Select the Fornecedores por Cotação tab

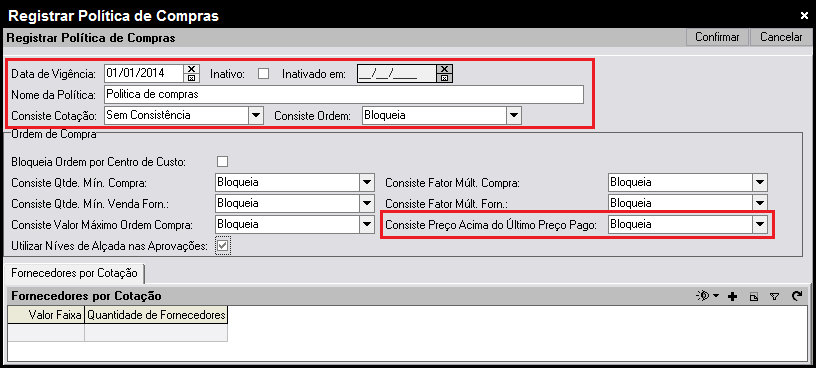[74, 273]
